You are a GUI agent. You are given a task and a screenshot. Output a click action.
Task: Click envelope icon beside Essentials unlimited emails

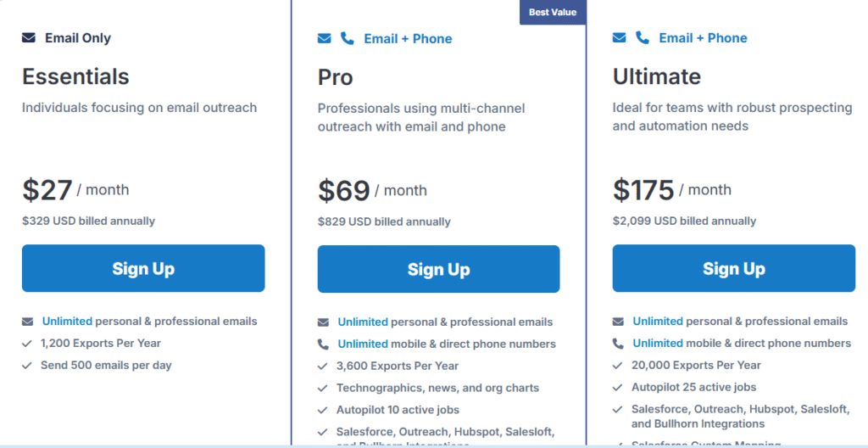(28, 322)
